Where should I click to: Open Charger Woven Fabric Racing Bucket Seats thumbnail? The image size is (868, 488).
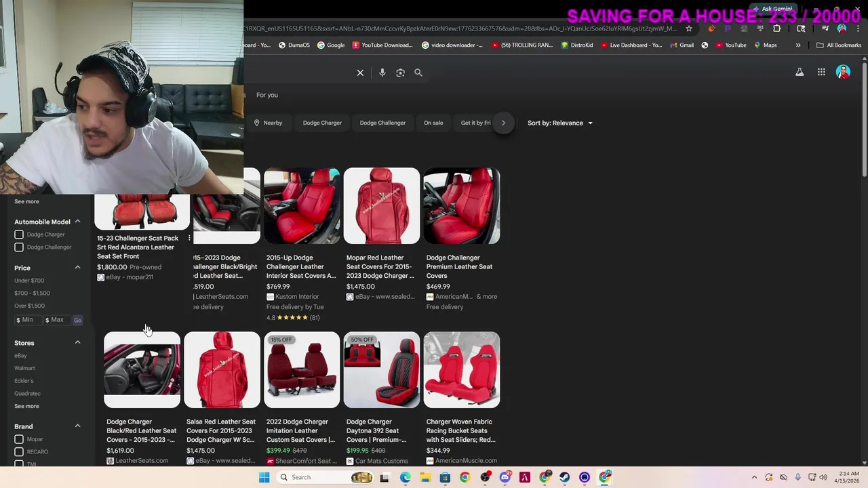click(x=462, y=370)
